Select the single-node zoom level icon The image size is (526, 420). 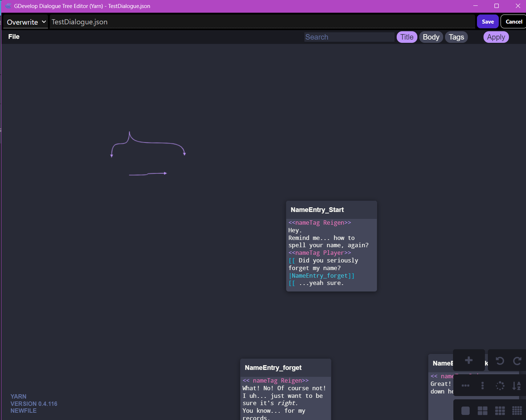click(x=465, y=410)
